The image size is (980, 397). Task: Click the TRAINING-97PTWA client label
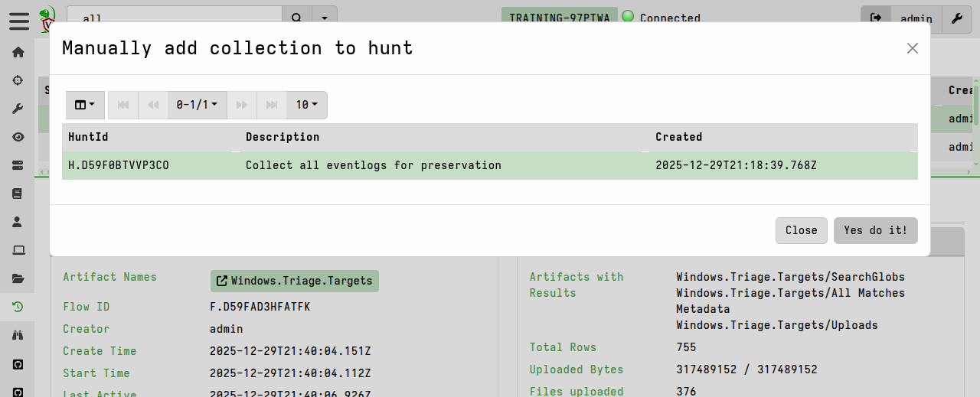point(559,18)
